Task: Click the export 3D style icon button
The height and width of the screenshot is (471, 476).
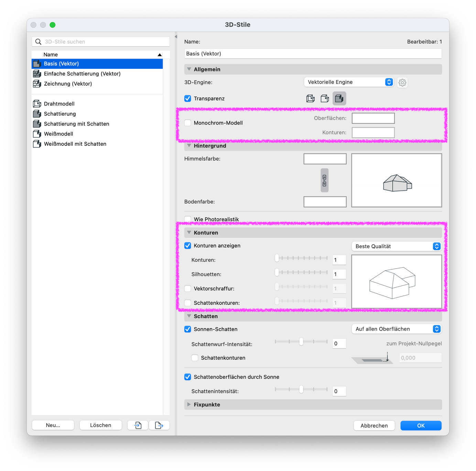Action: (x=159, y=425)
